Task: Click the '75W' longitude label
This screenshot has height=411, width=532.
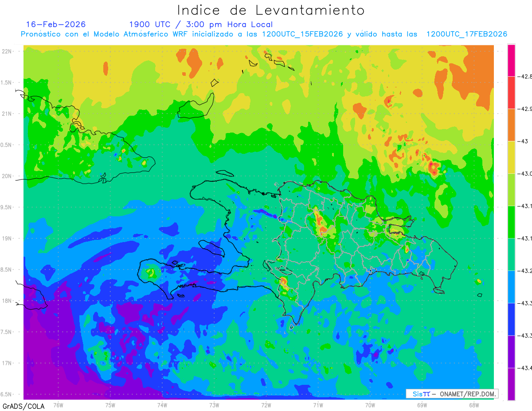Action: [110, 405]
